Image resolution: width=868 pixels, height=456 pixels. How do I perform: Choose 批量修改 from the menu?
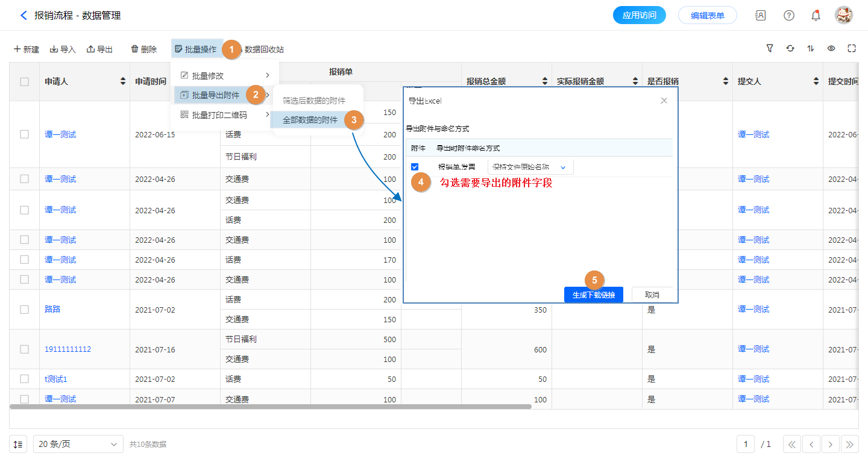tap(208, 76)
